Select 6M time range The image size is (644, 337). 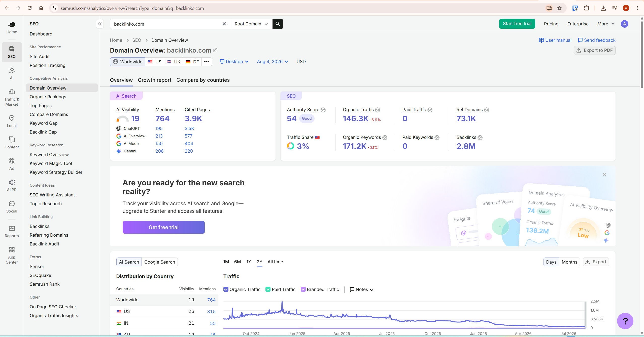pos(238,262)
